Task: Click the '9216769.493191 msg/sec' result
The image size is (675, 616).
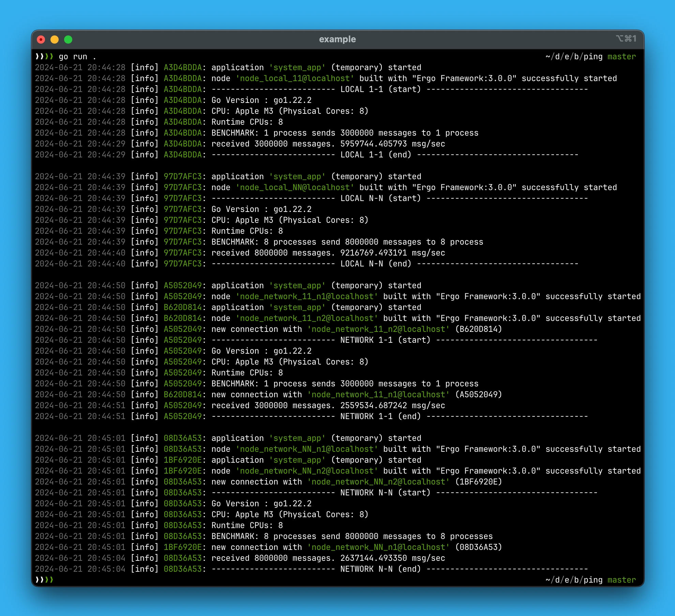Action: pos(392,253)
